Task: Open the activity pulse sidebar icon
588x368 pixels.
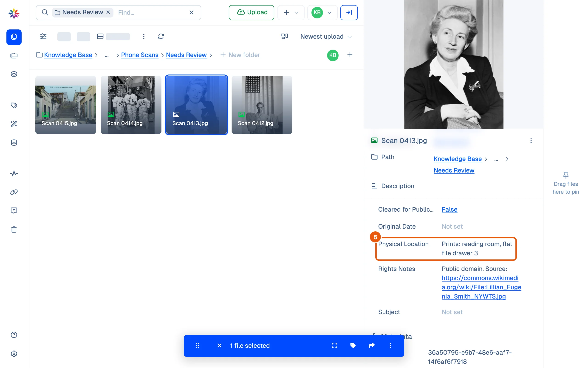Action: (x=14, y=173)
